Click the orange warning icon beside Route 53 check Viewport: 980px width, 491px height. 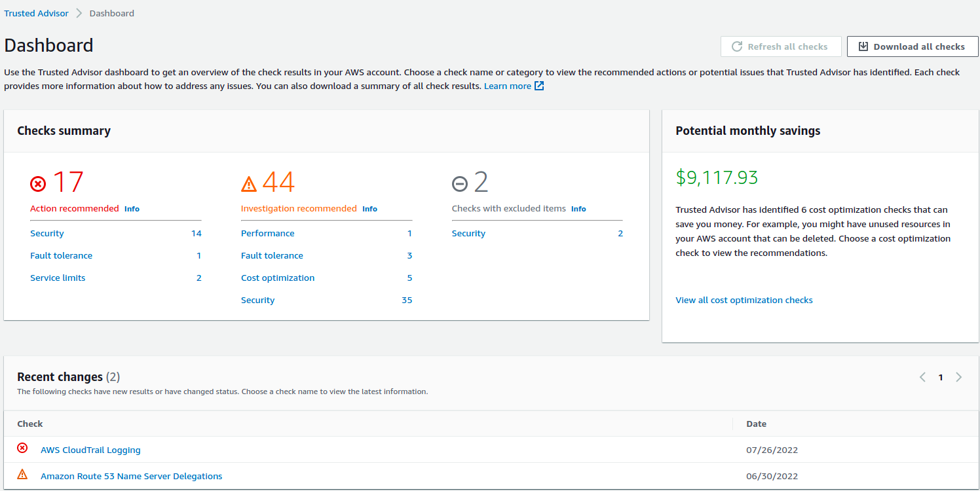point(22,475)
